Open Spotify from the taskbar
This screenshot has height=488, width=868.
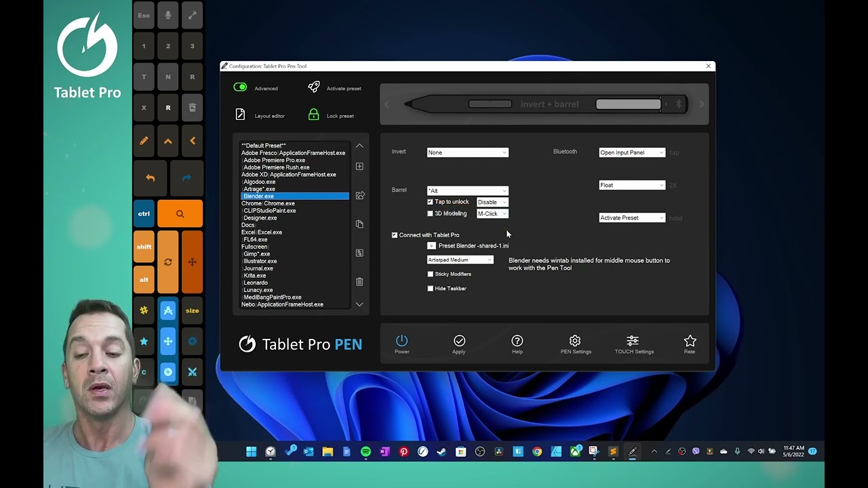tap(366, 451)
